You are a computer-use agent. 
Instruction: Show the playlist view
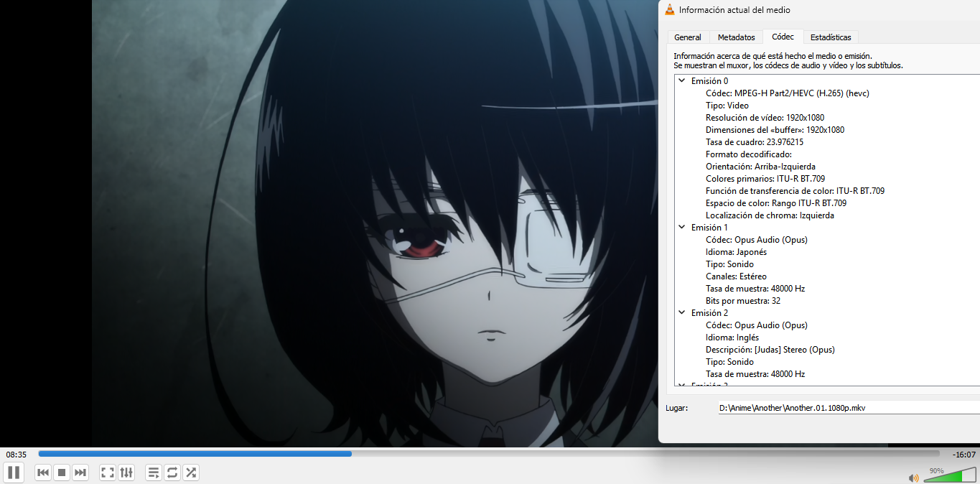[x=154, y=473]
